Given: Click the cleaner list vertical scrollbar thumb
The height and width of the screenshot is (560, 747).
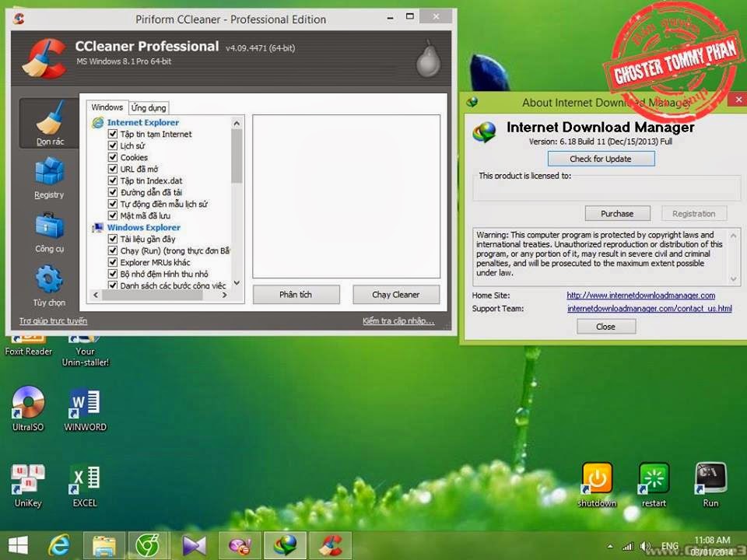Looking at the screenshot, I should [x=237, y=156].
